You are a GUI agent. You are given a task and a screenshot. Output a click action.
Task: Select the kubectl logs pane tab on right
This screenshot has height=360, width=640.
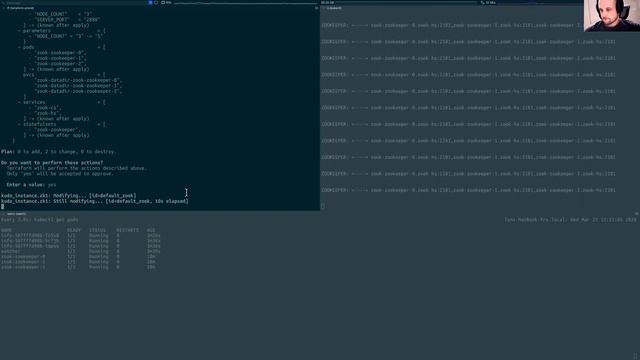333,8
